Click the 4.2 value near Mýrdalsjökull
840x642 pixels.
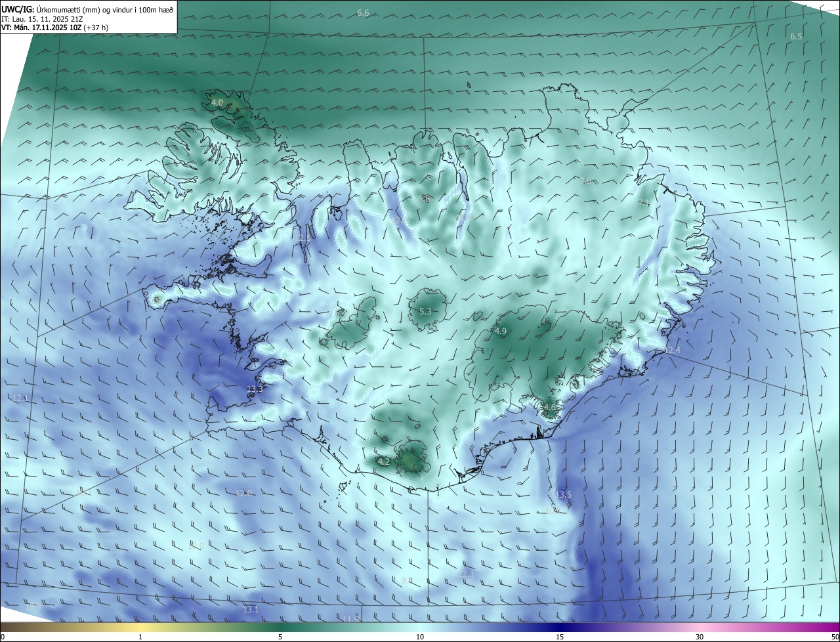point(384,462)
